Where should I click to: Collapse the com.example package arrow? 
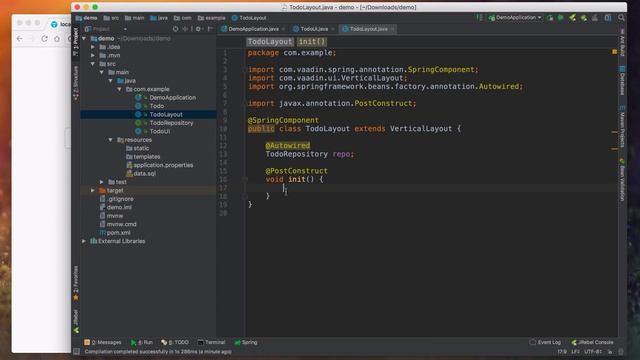coord(120,89)
